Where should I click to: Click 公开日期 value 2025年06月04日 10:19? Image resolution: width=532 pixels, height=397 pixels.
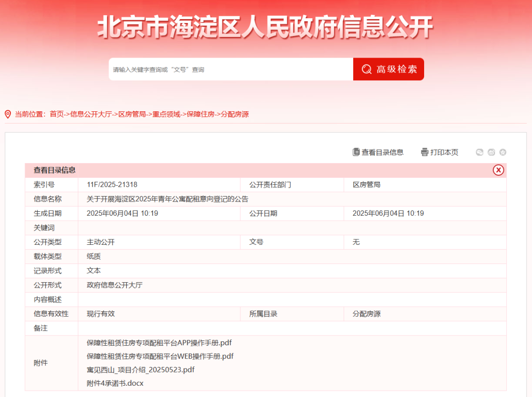pyautogui.click(x=388, y=213)
